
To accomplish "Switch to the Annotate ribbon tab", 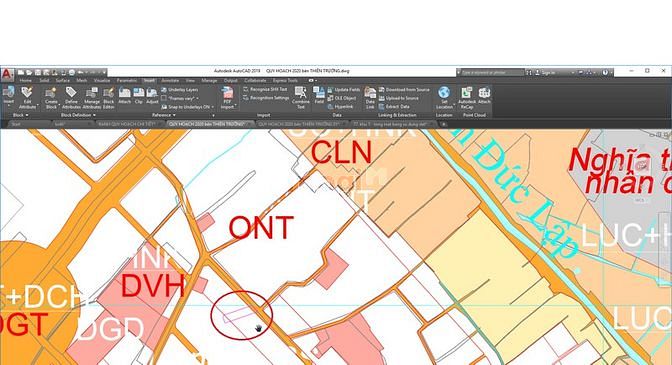I will point(170,81).
